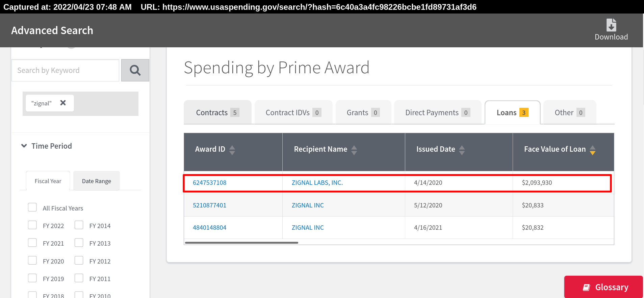Viewport: 644px width, 298px height.
Task: Open ZIGNAL INC recipient issued 5/12/2020
Action: point(308,205)
